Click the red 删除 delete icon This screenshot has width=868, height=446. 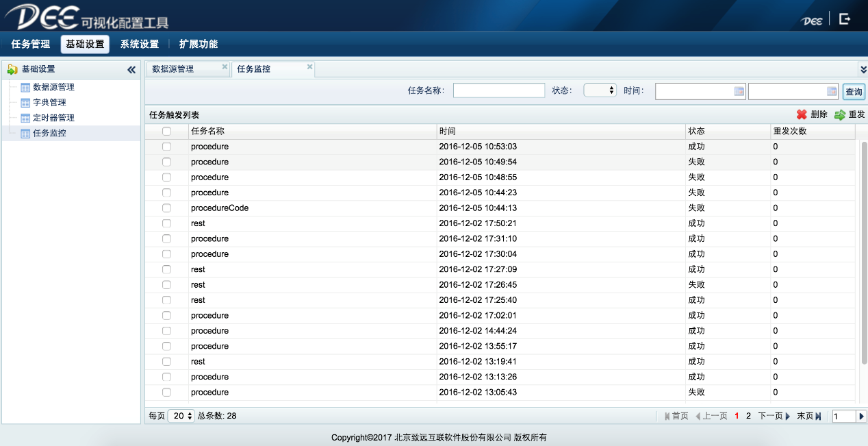802,115
